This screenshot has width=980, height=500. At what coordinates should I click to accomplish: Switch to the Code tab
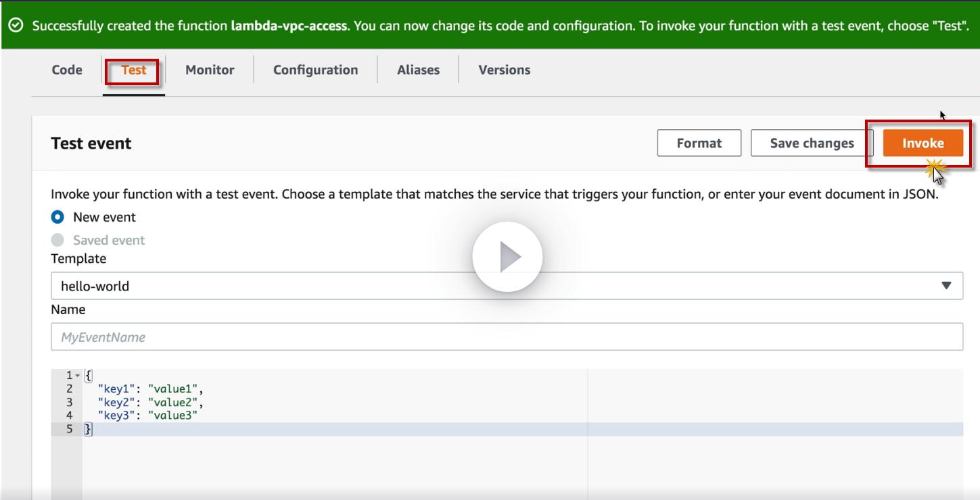[67, 70]
